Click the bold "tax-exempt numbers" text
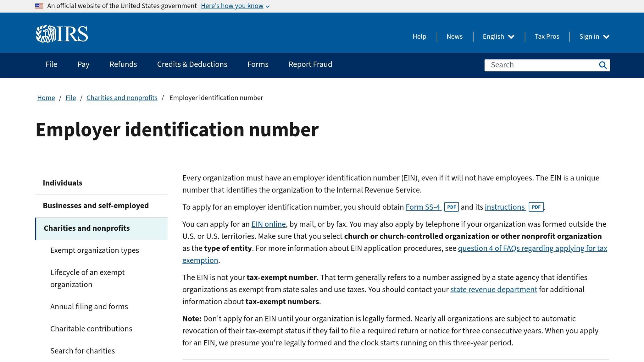 pyautogui.click(x=282, y=302)
